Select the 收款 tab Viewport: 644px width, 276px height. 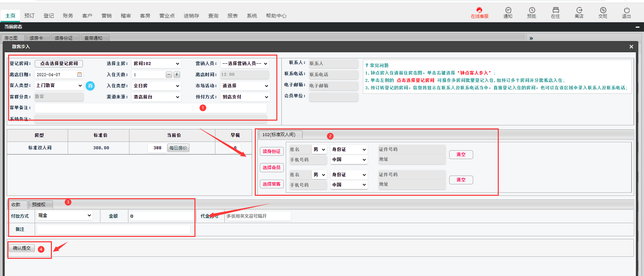pos(18,204)
